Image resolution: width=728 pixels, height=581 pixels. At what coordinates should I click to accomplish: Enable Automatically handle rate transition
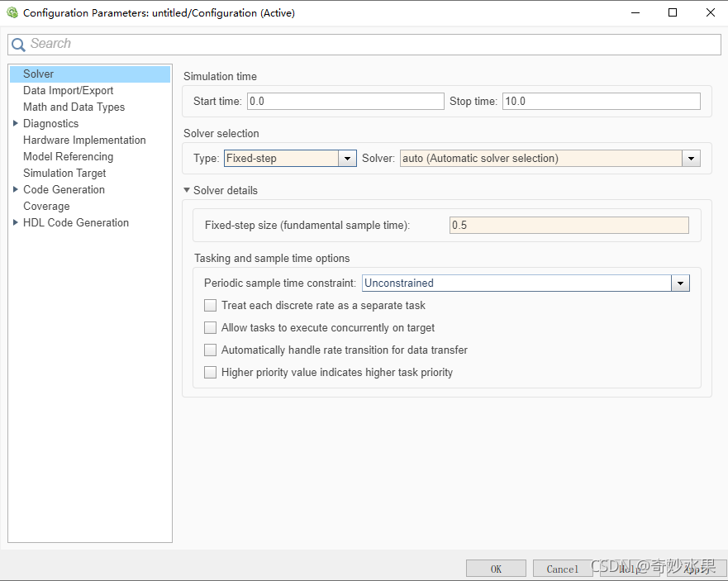click(211, 350)
